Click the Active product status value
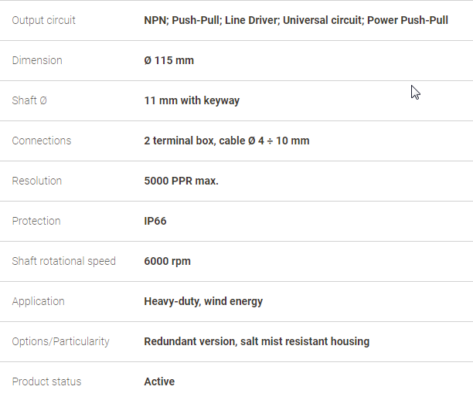Viewport: 473px width, 400px height. coord(159,381)
